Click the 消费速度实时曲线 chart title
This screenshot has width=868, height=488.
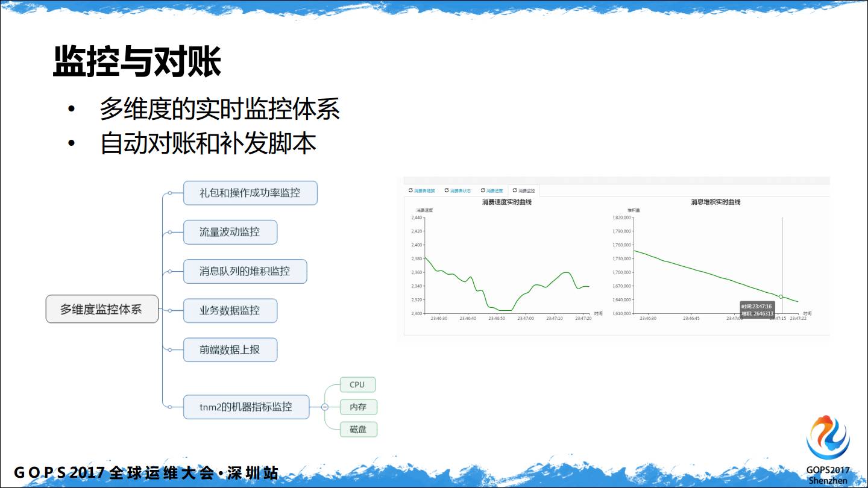pos(506,202)
